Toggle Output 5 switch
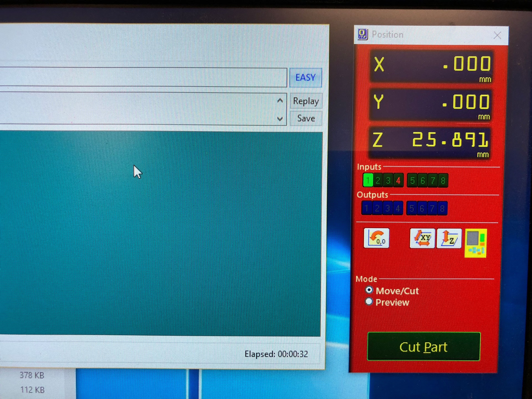The height and width of the screenshot is (399, 532). (x=412, y=208)
